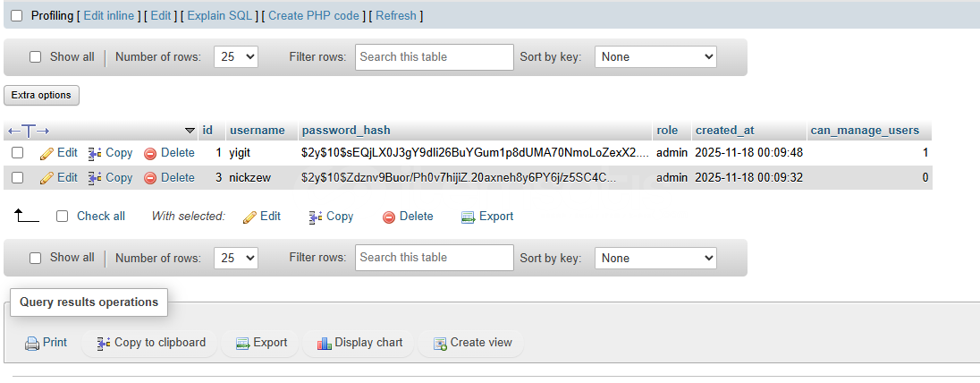Click the top Search this table field

435,57
